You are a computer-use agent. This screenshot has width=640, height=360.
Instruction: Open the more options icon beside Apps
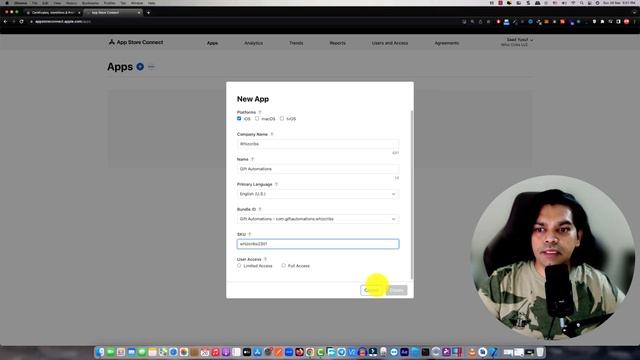pos(151,67)
